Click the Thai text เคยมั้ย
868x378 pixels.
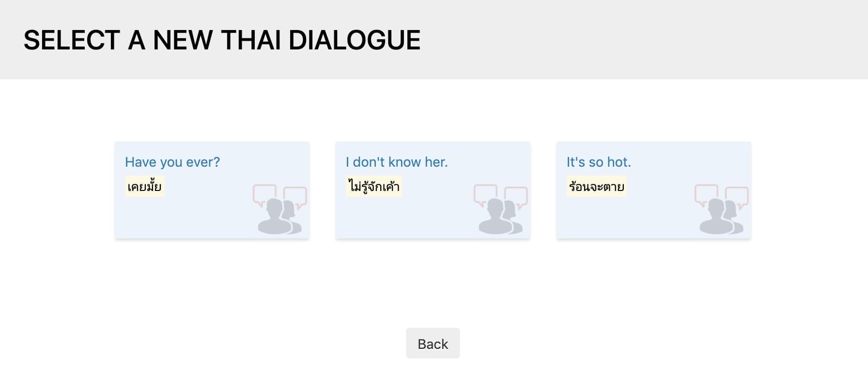click(144, 187)
